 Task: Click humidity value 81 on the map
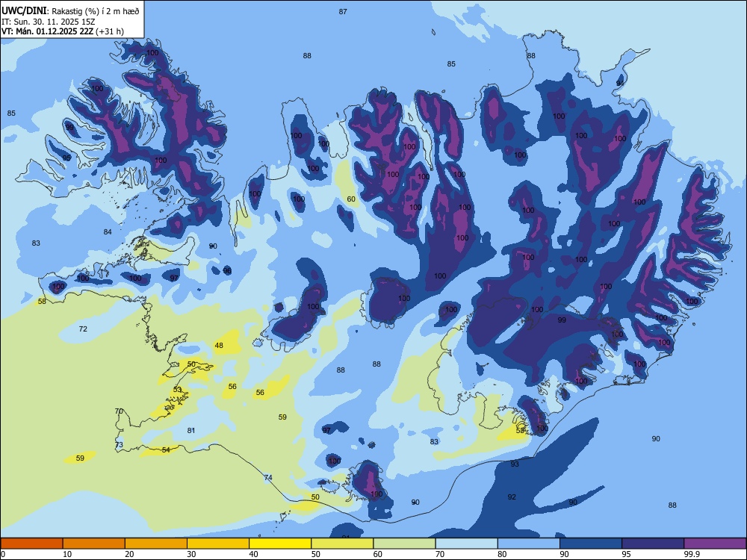(x=191, y=431)
